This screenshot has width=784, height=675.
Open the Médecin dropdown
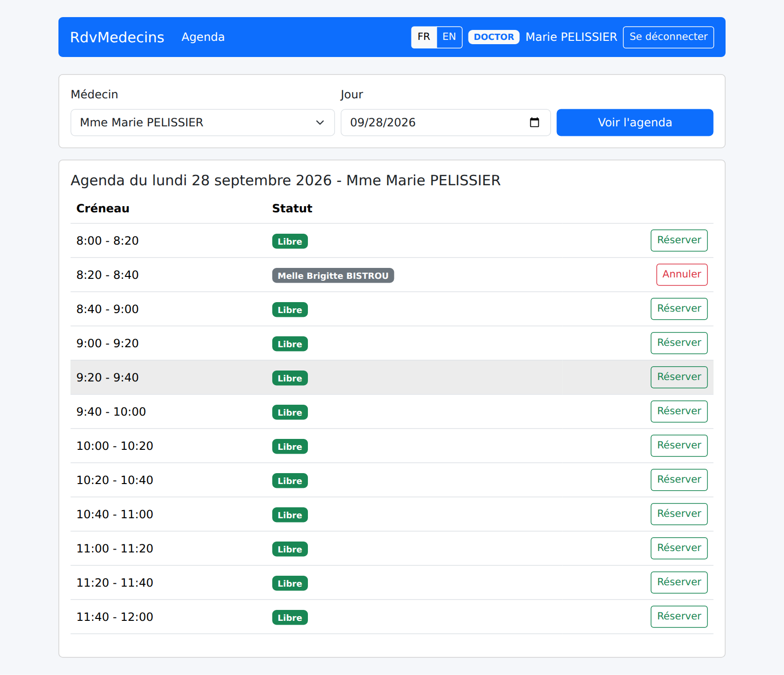pos(202,123)
